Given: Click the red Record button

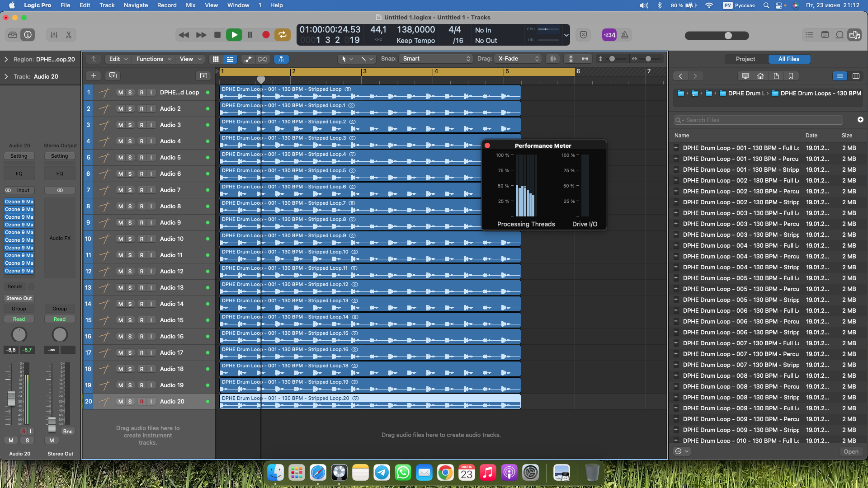Looking at the screenshot, I should tap(266, 35).
